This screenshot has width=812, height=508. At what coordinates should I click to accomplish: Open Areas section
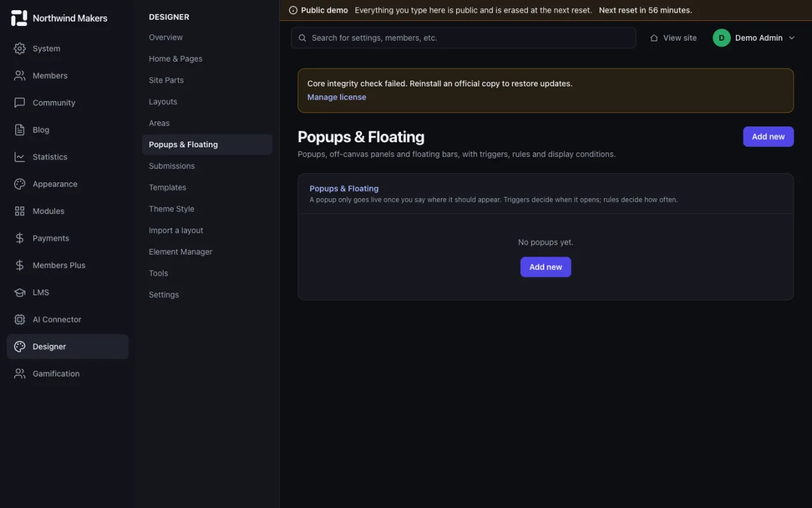pyautogui.click(x=207, y=123)
